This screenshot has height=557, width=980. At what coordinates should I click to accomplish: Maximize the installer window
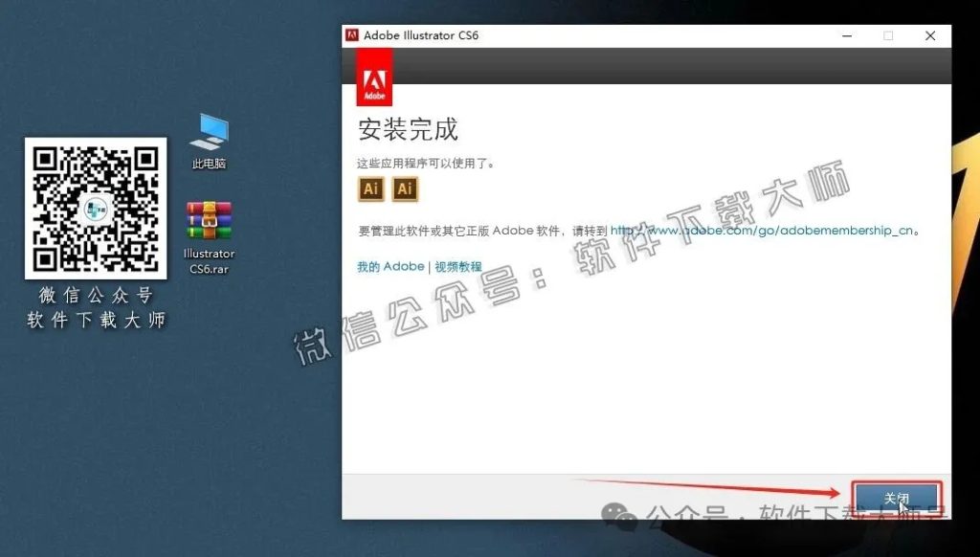888,35
